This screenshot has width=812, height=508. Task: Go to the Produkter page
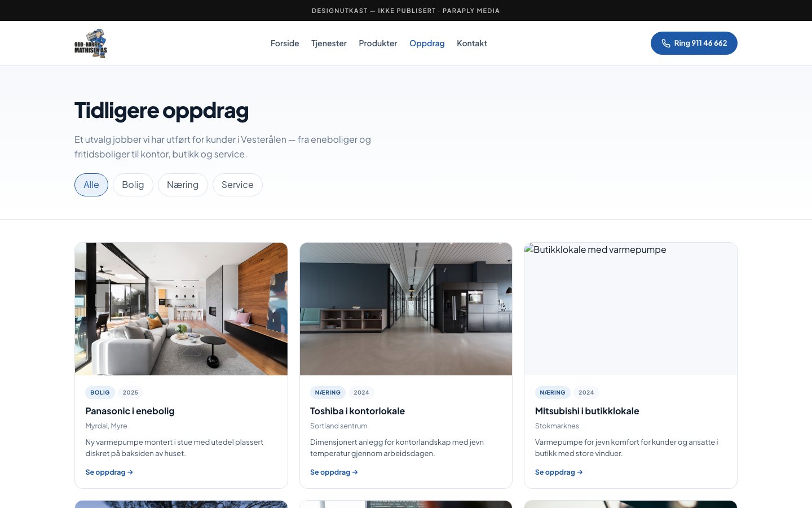coord(378,43)
